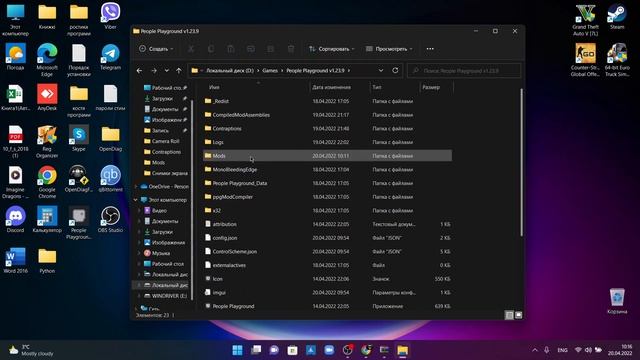Click the Steam desktop shortcut

coord(617,16)
